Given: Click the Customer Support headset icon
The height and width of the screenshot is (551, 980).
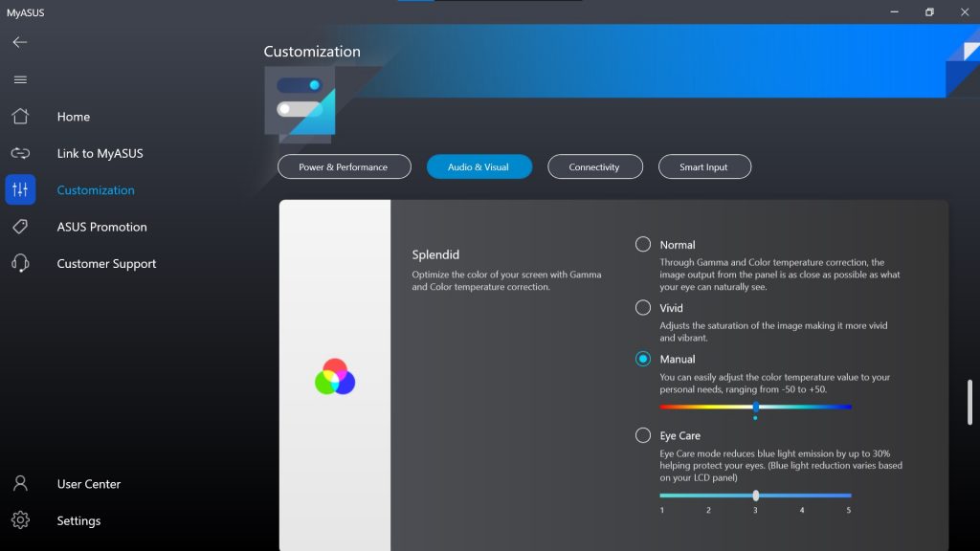Looking at the screenshot, I should [x=20, y=263].
